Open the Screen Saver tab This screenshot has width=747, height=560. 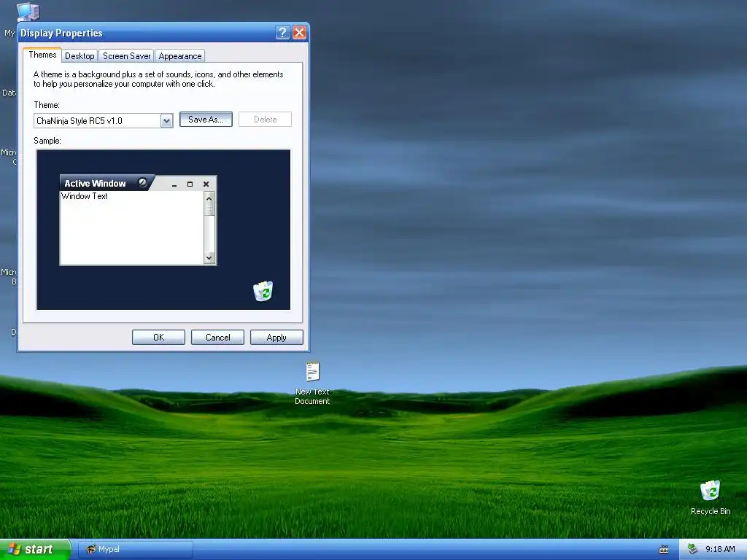(x=126, y=56)
